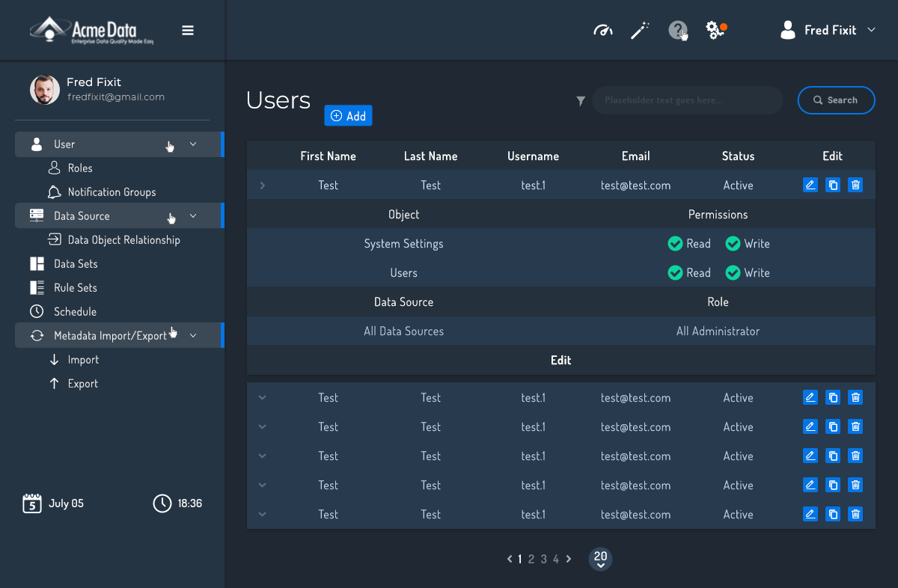Click the filter placeholder text field
This screenshot has height=588, width=898.
[687, 100]
